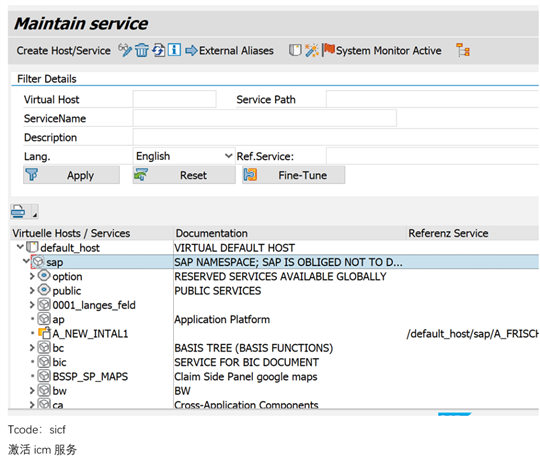This screenshot has width=540, height=461.
Task: Select the public service row
Action: 67,291
